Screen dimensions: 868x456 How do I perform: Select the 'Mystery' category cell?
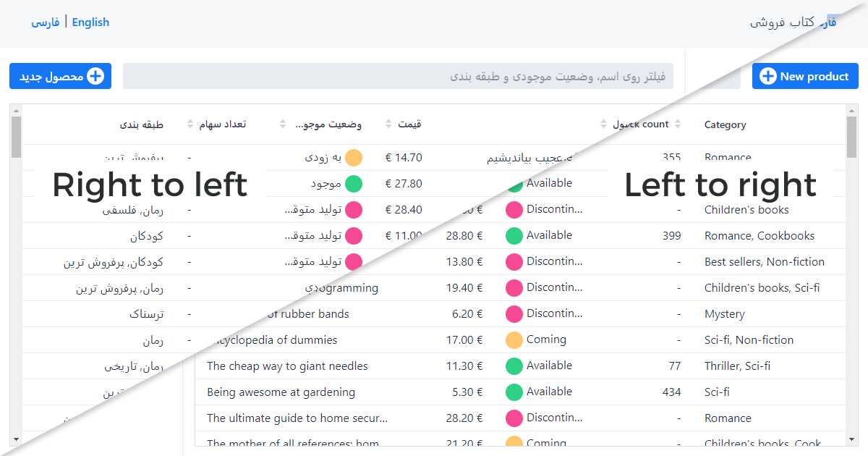(x=725, y=314)
